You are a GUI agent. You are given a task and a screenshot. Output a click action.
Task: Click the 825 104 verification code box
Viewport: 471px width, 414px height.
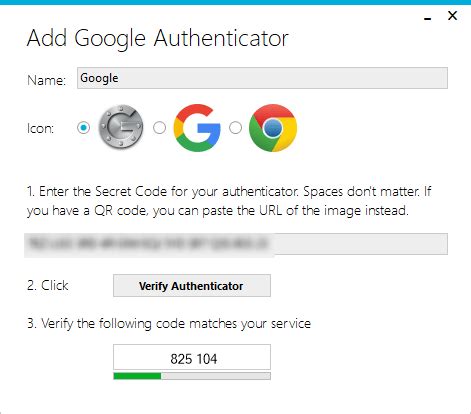(192, 358)
